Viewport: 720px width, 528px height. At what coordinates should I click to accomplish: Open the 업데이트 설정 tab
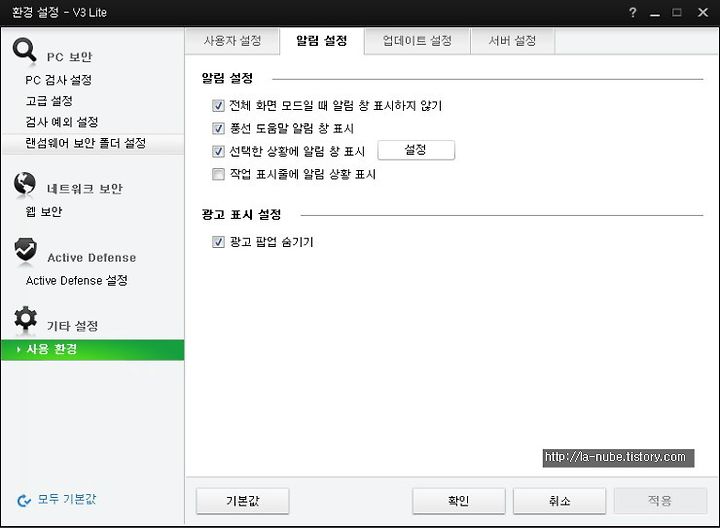pyautogui.click(x=417, y=41)
